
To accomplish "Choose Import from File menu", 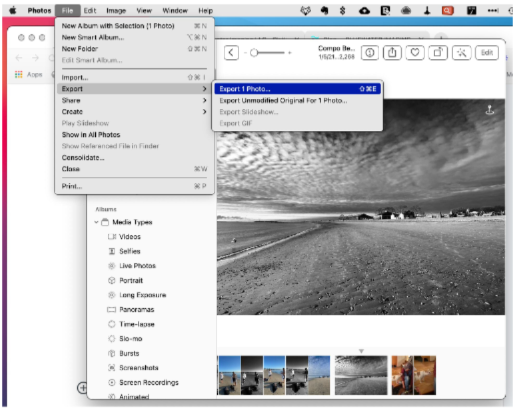I will coord(134,77).
